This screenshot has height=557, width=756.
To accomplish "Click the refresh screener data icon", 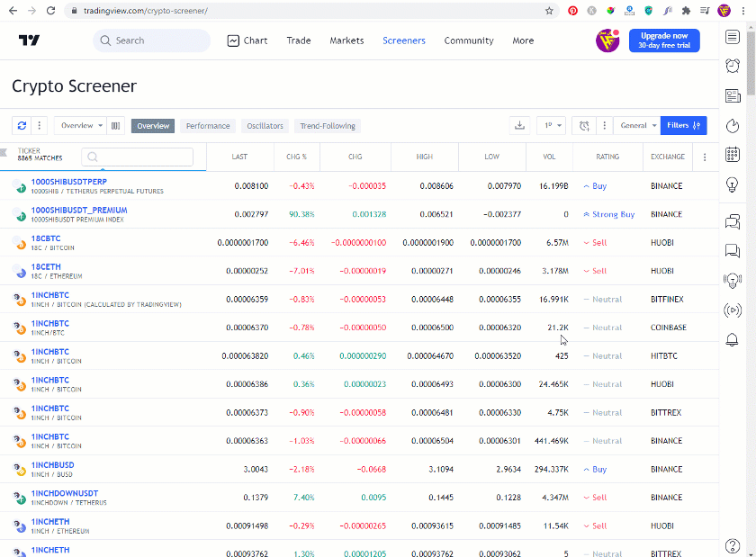I will tap(22, 126).
